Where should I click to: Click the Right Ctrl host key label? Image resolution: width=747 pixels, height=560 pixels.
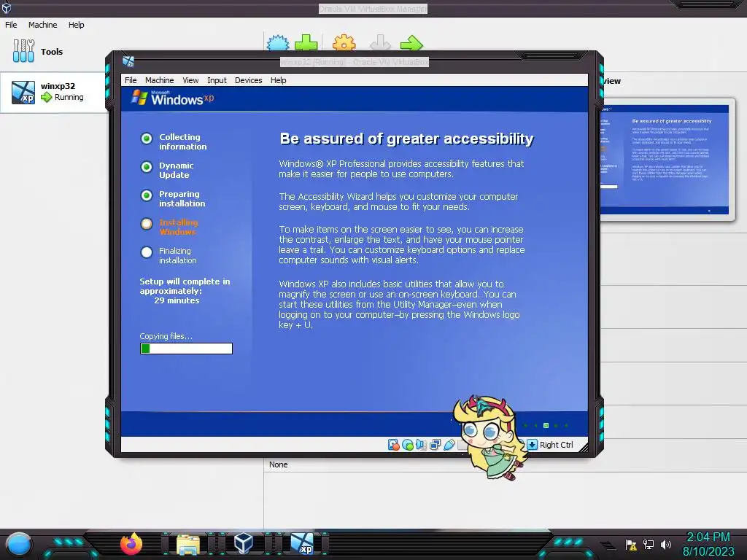(x=556, y=445)
